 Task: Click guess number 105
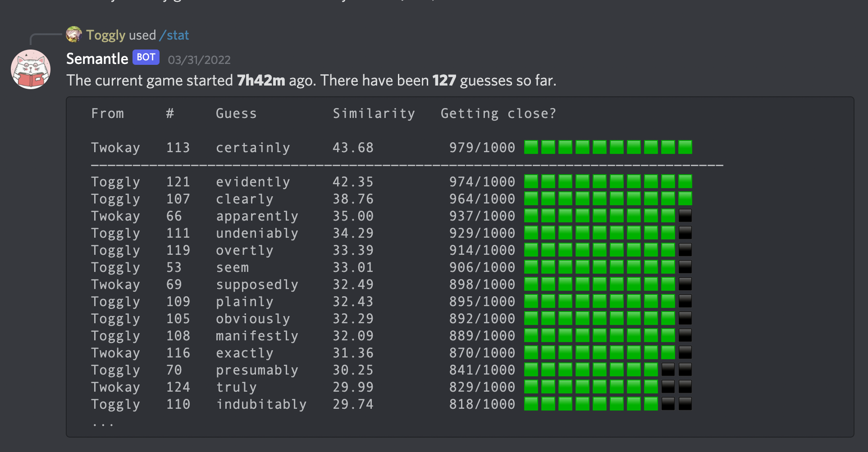click(x=178, y=319)
